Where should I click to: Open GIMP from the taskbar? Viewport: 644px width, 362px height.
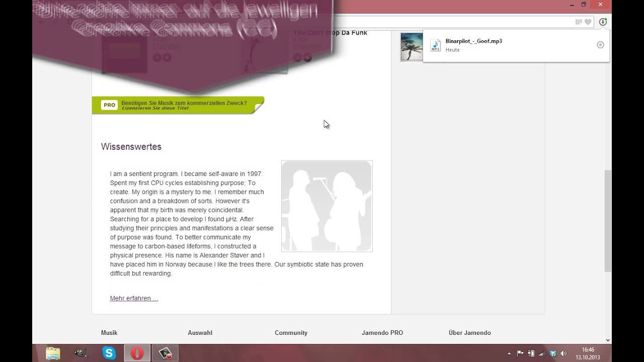[80, 353]
